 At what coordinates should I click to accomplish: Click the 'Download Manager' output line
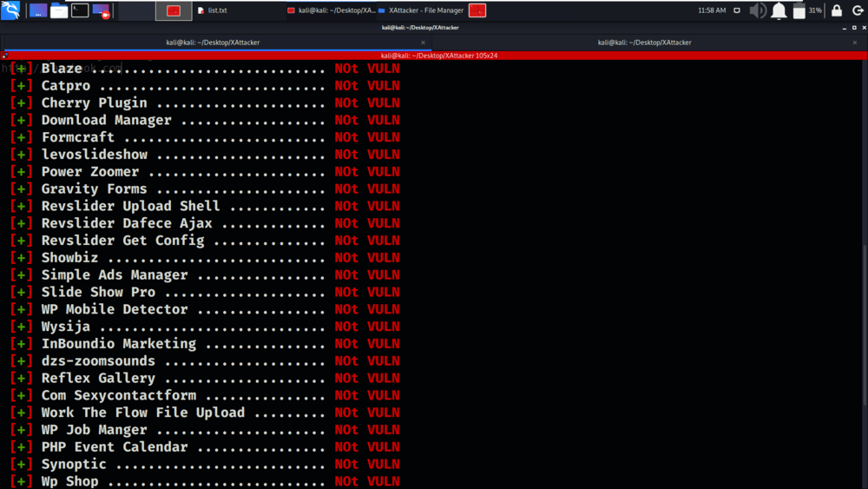click(x=205, y=120)
